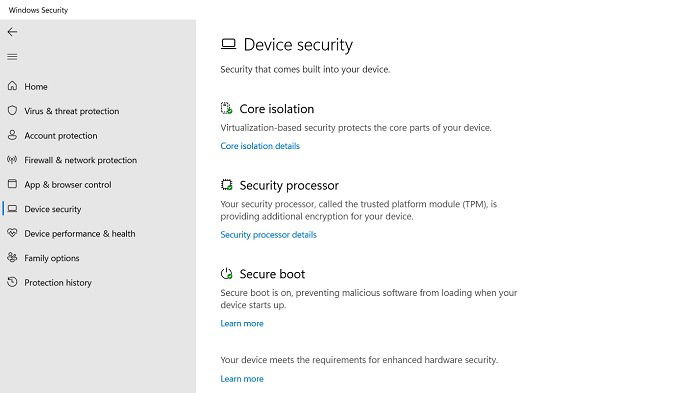
Task: Click the Protection history clock icon
Action: point(12,282)
